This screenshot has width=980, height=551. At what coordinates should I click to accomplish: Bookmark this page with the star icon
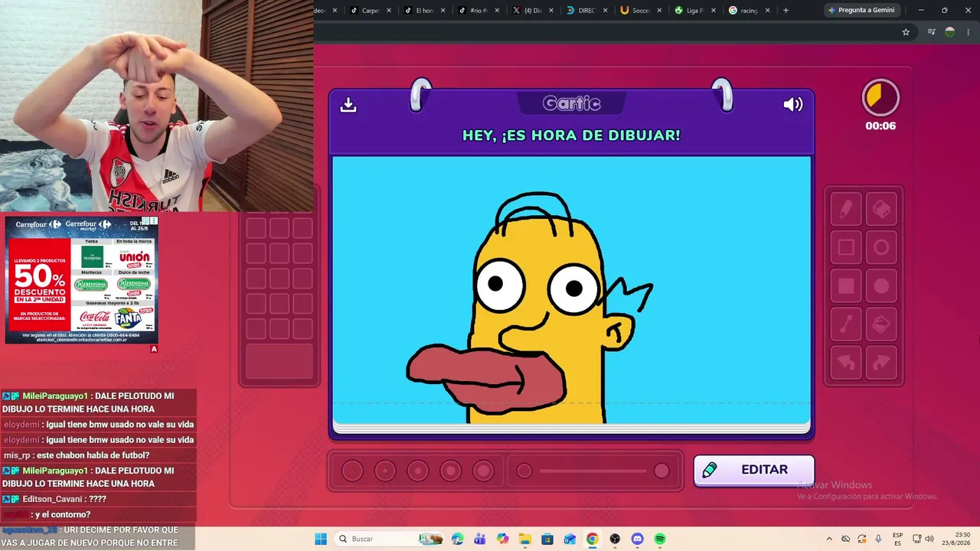[906, 32]
